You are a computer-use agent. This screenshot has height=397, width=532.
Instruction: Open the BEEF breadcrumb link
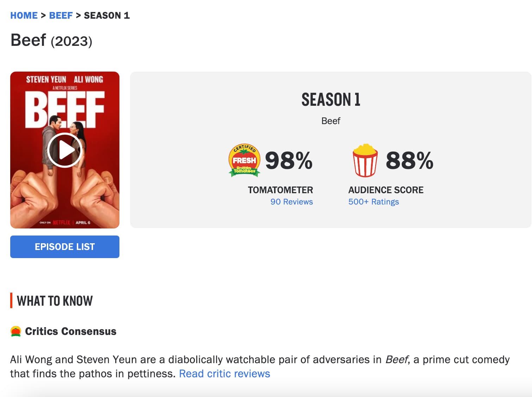point(61,16)
